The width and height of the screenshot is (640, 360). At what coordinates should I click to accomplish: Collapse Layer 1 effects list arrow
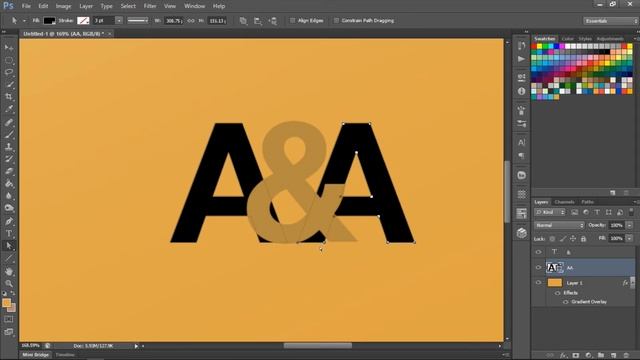(x=632, y=282)
